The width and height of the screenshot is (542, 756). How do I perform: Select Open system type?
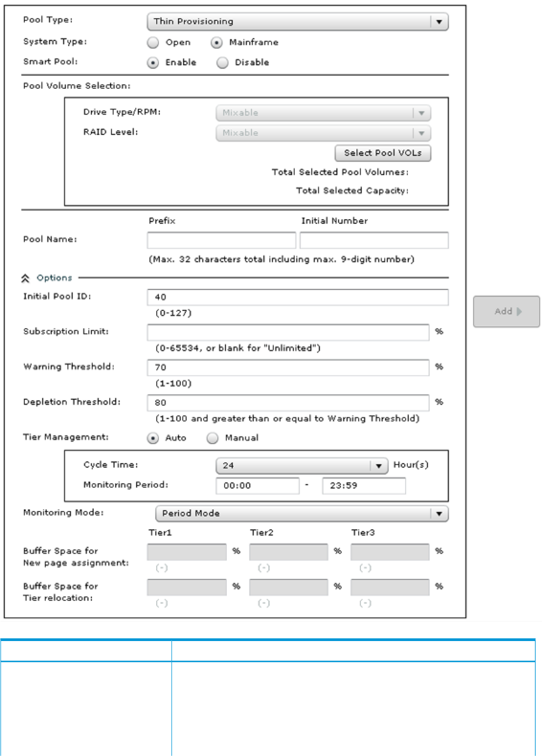click(x=153, y=42)
